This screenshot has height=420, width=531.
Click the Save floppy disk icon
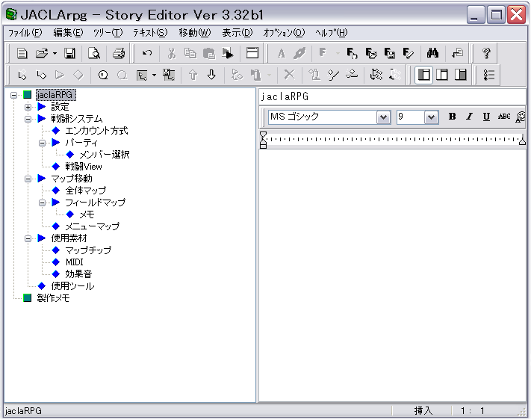pyautogui.click(x=69, y=53)
